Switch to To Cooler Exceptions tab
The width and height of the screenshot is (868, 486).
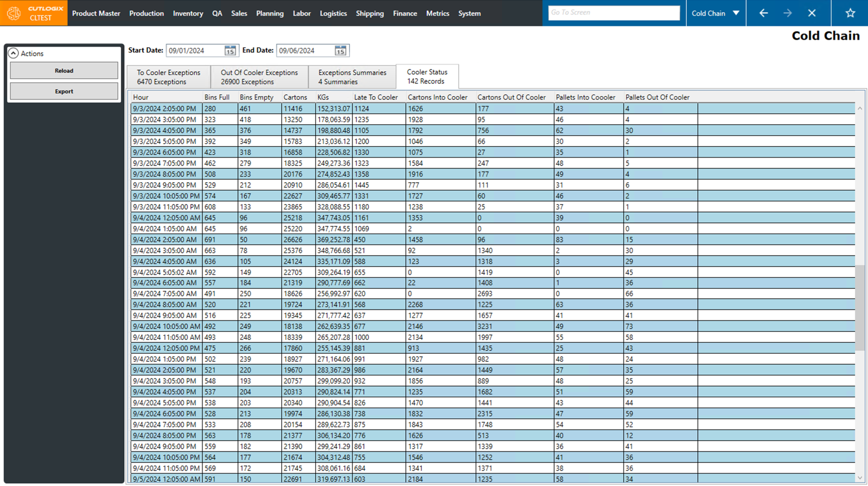pos(169,77)
